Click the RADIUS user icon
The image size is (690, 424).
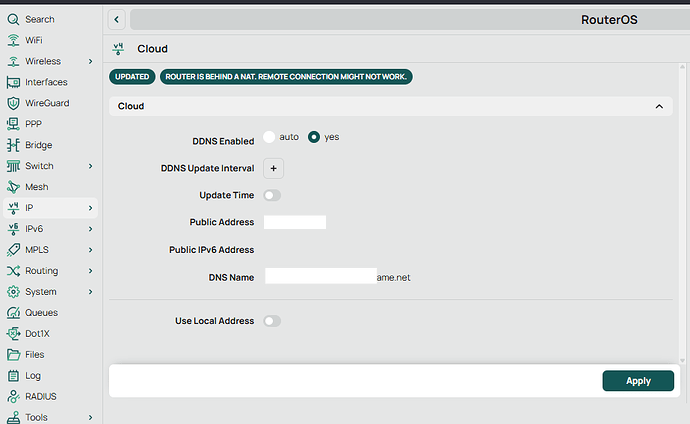[13, 397]
